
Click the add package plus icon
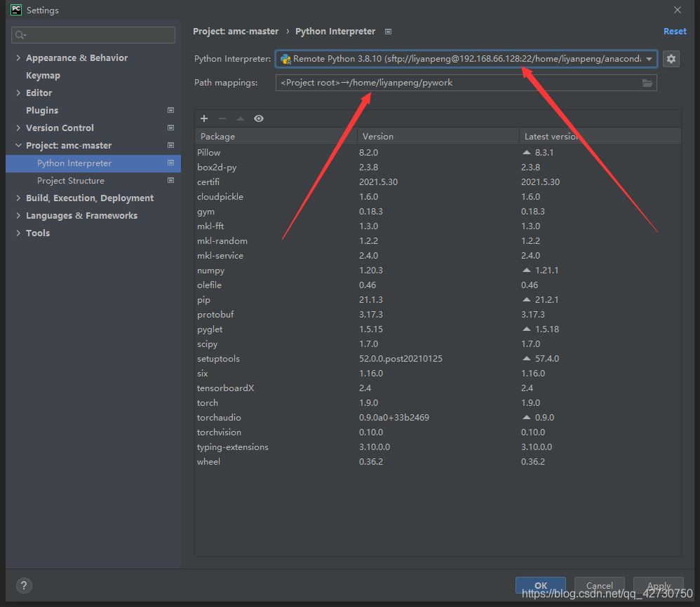(x=204, y=118)
